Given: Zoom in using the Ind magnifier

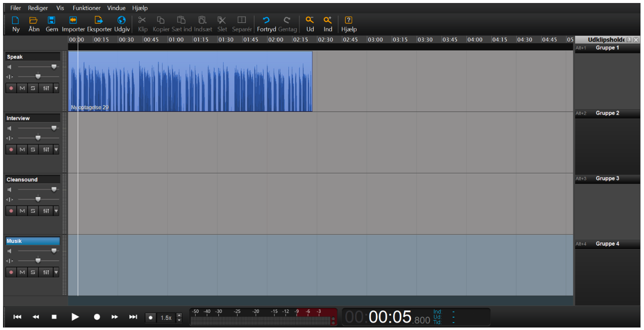Looking at the screenshot, I should click(x=328, y=20).
